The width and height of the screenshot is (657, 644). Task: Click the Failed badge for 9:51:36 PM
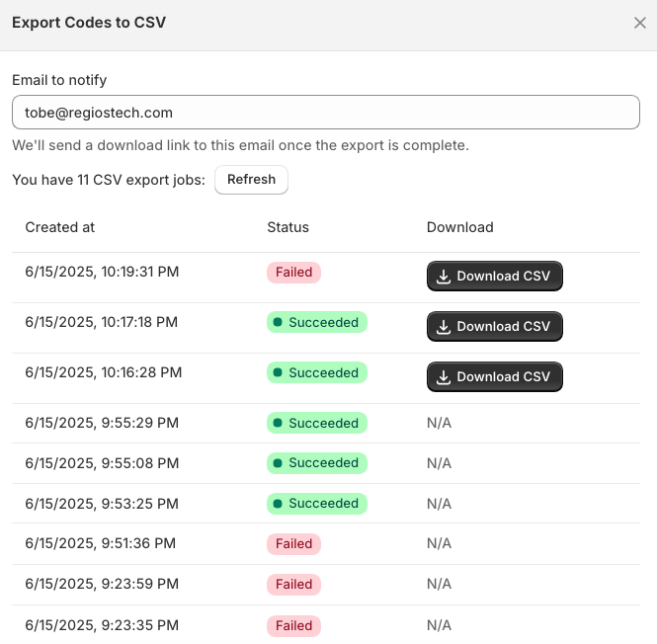tap(293, 543)
